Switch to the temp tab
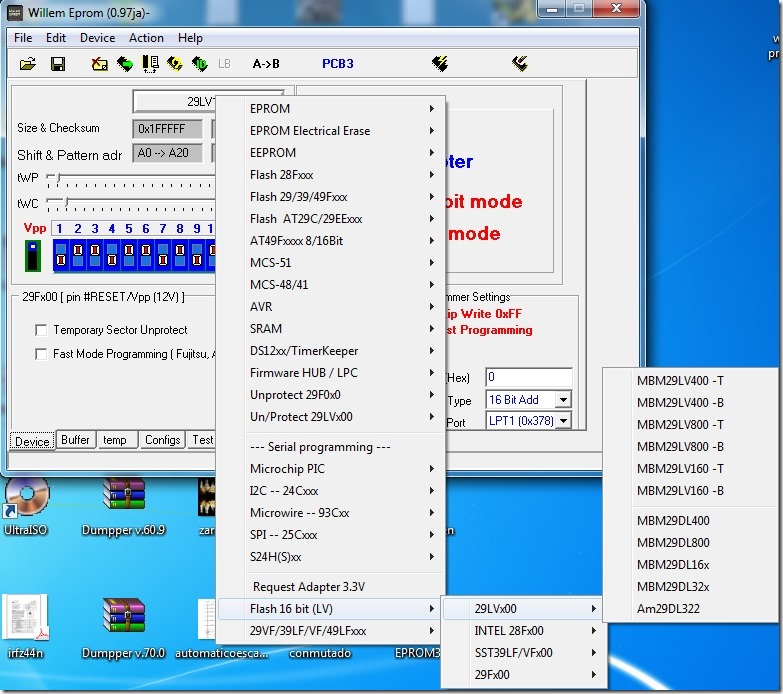Screen dimensions: 783x694 [115, 440]
